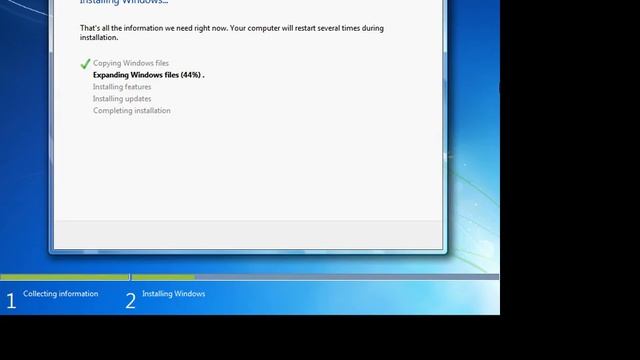Click the 'Installing Windows...' heading
The width and height of the screenshot is (640, 360).
124,2
